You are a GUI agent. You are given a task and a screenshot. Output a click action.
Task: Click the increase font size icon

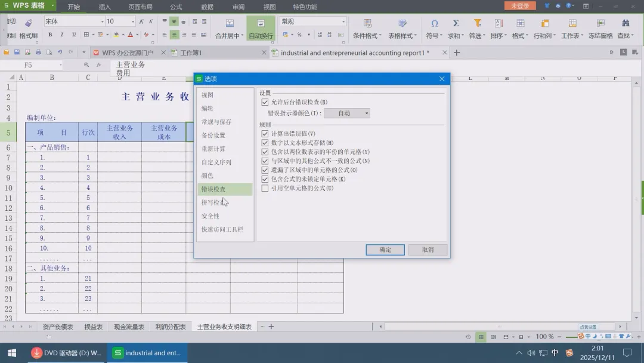tap(141, 21)
